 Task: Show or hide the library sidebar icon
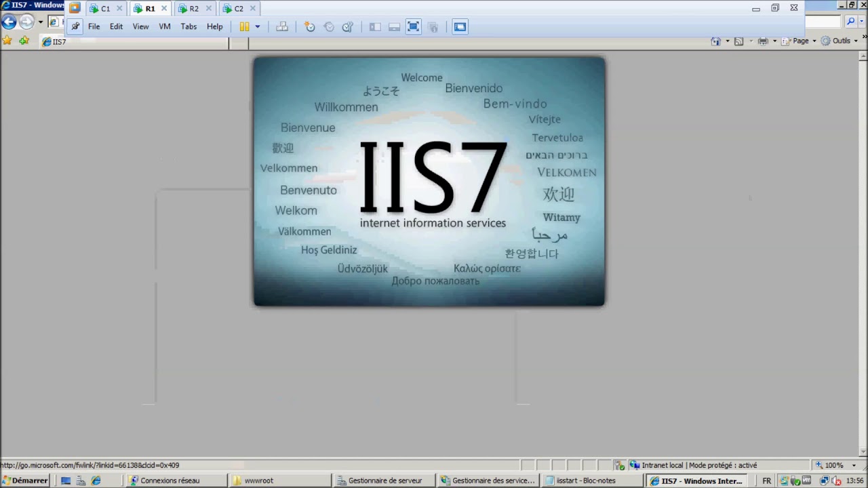coord(374,26)
